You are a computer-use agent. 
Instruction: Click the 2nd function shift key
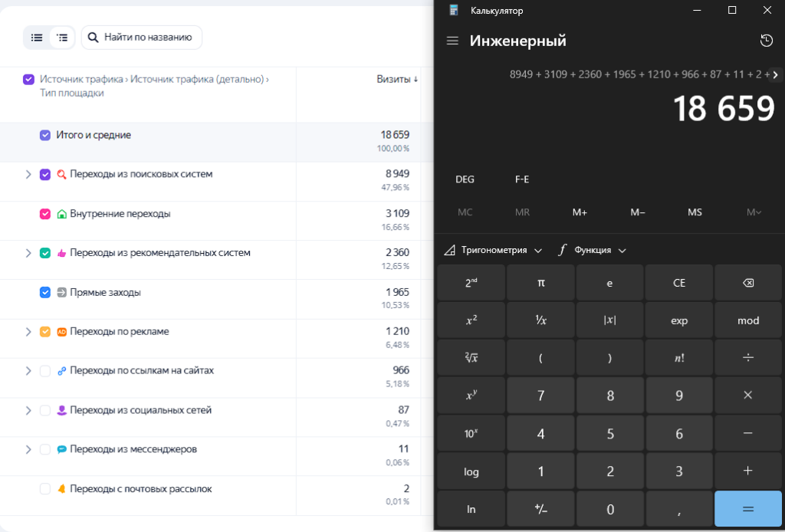471,283
